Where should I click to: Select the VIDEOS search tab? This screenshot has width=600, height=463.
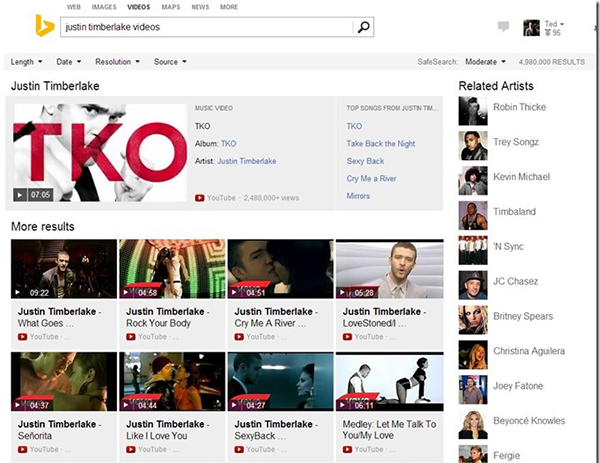pos(139,7)
